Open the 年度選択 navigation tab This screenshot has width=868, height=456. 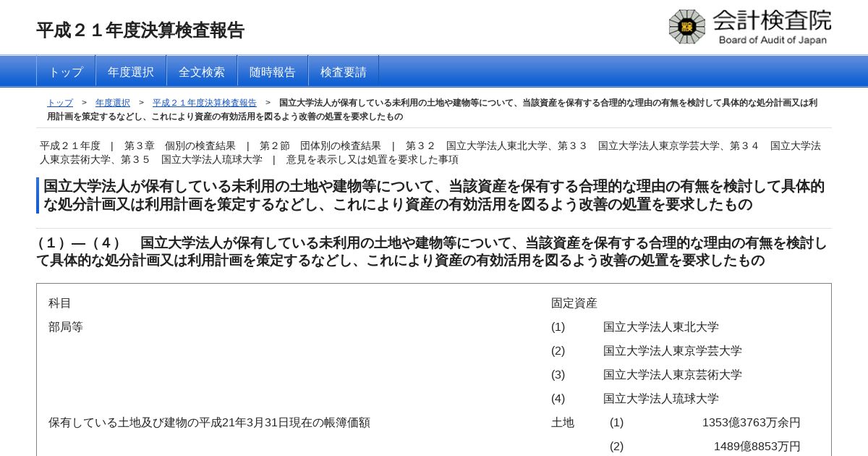click(131, 72)
